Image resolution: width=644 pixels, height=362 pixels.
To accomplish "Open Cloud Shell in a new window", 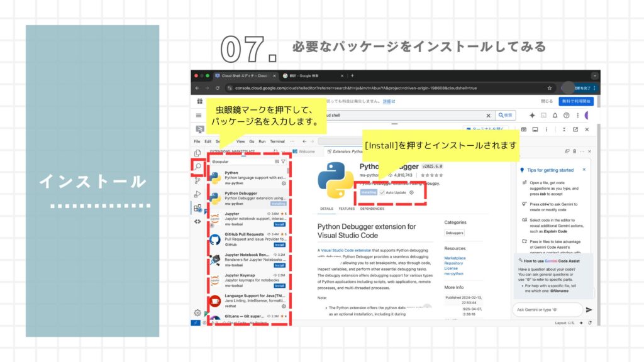I will pos(575,129).
